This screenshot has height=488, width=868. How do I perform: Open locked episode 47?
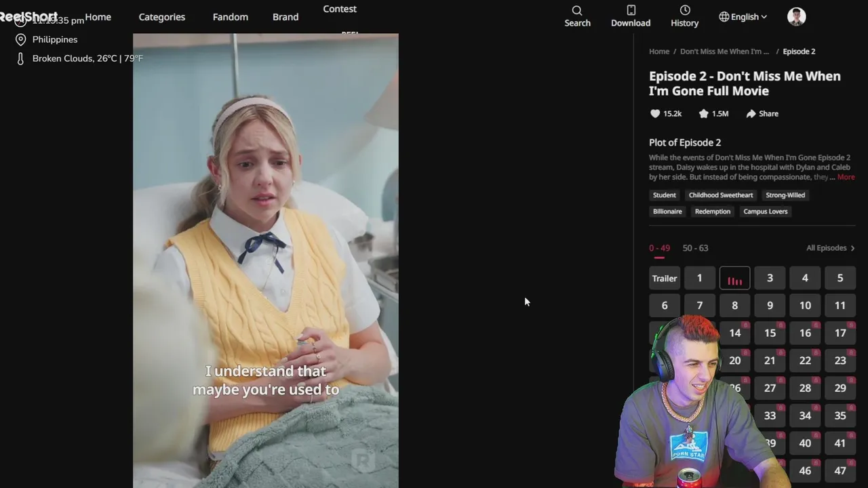(x=840, y=470)
